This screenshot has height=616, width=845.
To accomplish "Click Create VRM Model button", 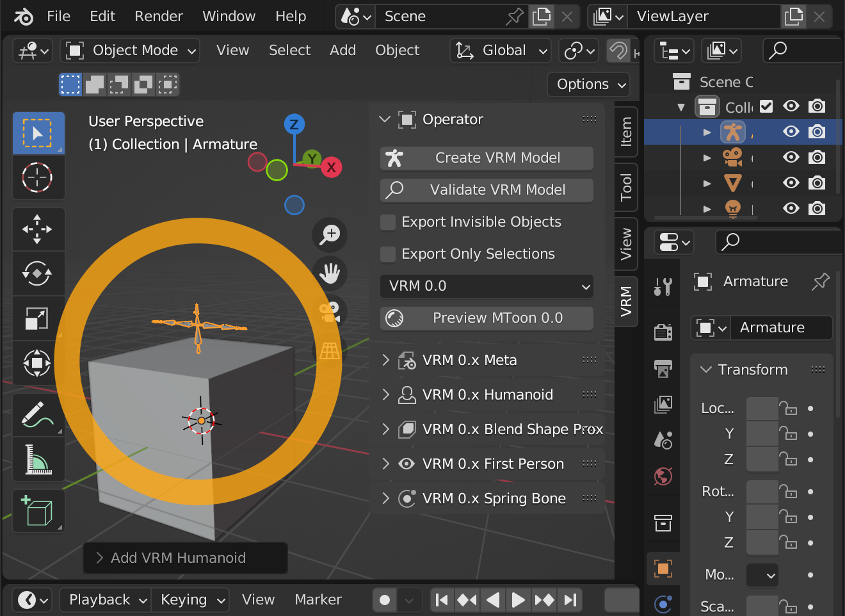I will (487, 158).
